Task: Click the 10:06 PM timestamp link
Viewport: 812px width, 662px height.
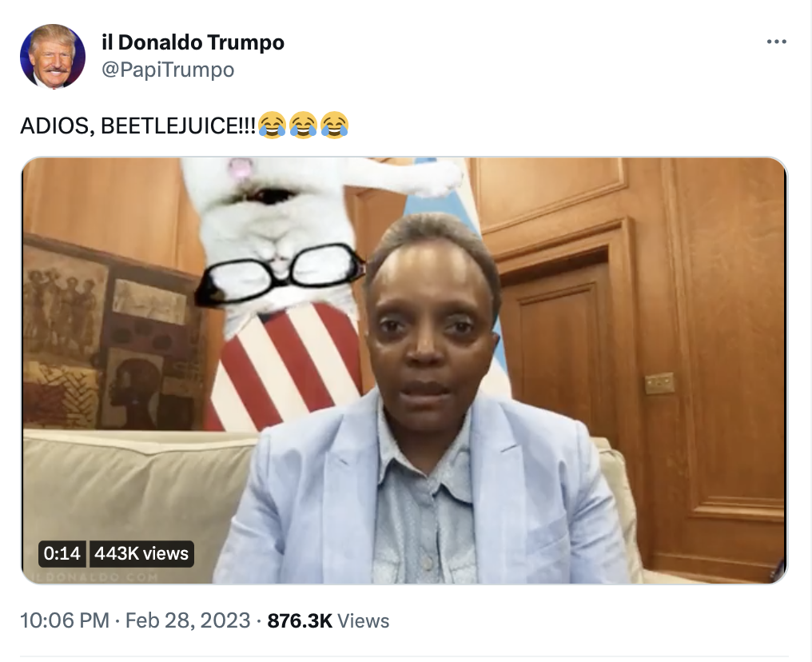Action: 65,620
